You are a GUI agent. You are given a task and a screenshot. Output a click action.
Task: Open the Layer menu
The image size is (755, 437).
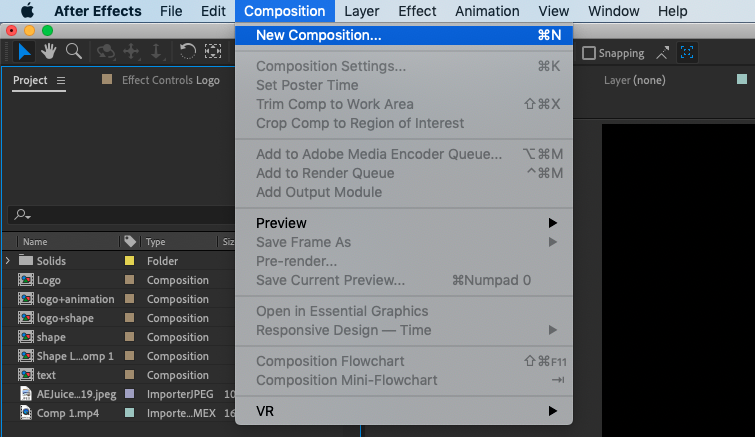pos(361,11)
